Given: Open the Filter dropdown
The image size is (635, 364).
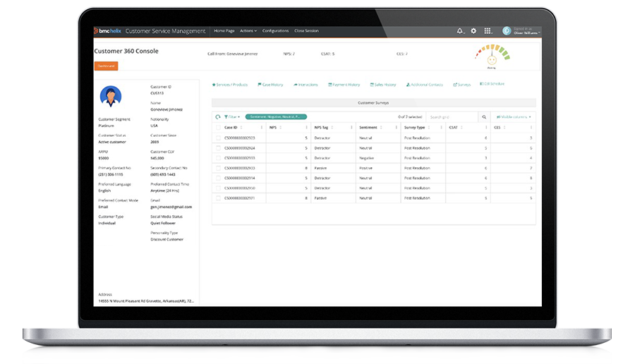Looking at the screenshot, I should [232, 116].
